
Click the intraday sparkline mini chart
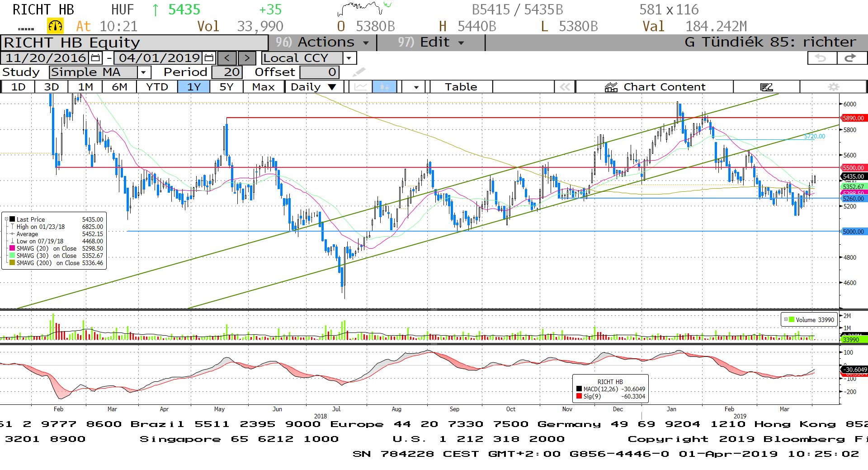(x=364, y=9)
